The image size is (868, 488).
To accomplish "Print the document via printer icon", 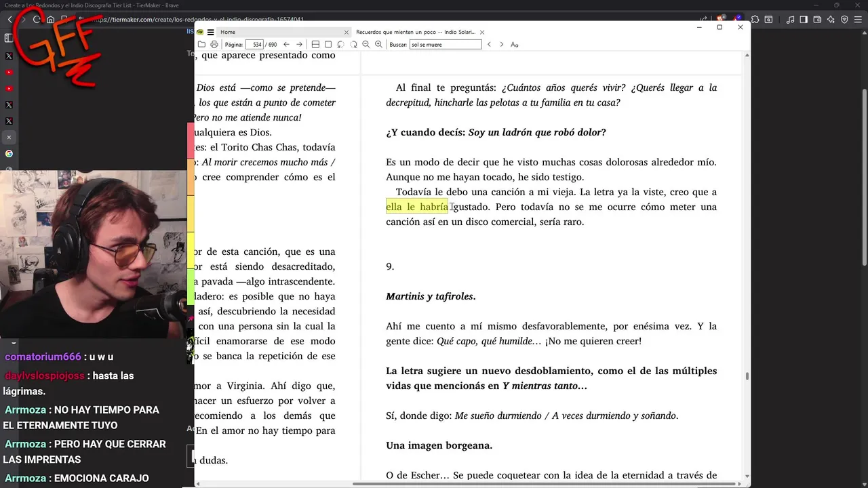I will 214,44.
